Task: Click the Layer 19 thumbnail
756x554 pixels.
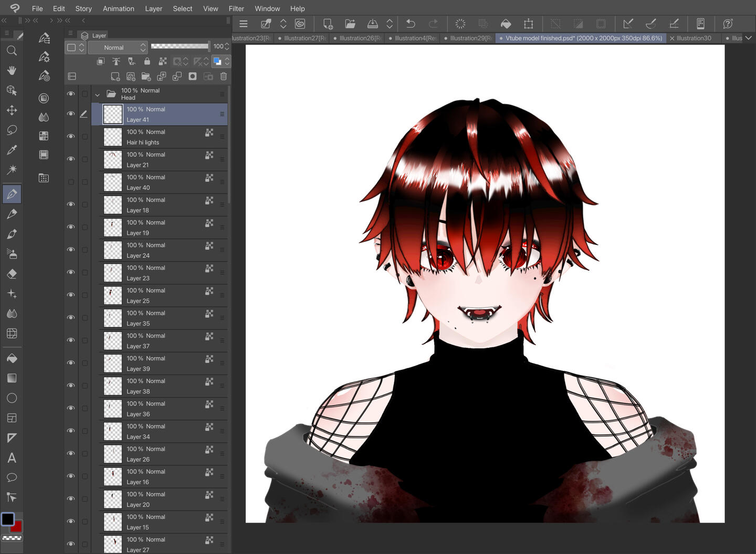Action: tap(112, 228)
